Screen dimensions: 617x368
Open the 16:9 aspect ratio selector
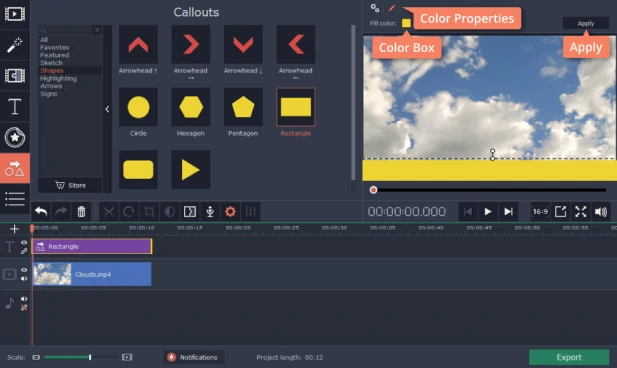[x=540, y=212]
